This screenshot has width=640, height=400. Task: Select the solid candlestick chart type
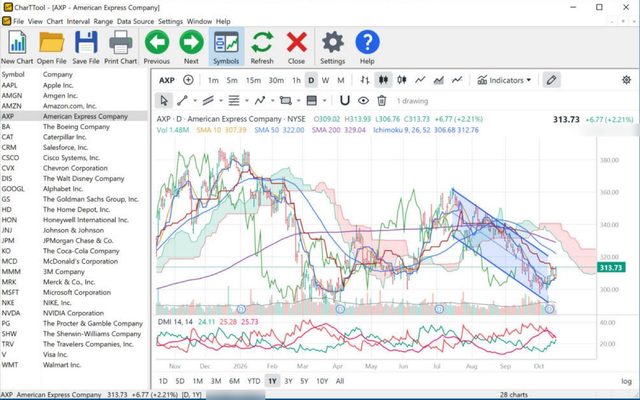[383, 80]
